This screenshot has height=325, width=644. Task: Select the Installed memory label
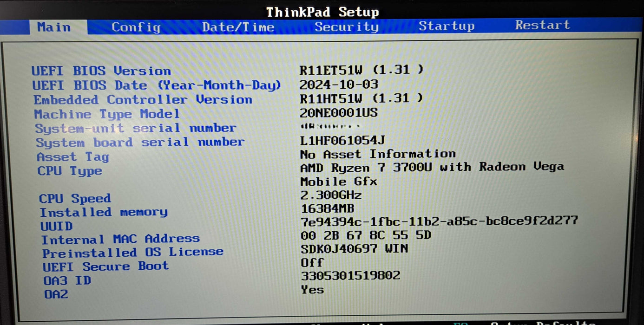click(x=104, y=213)
